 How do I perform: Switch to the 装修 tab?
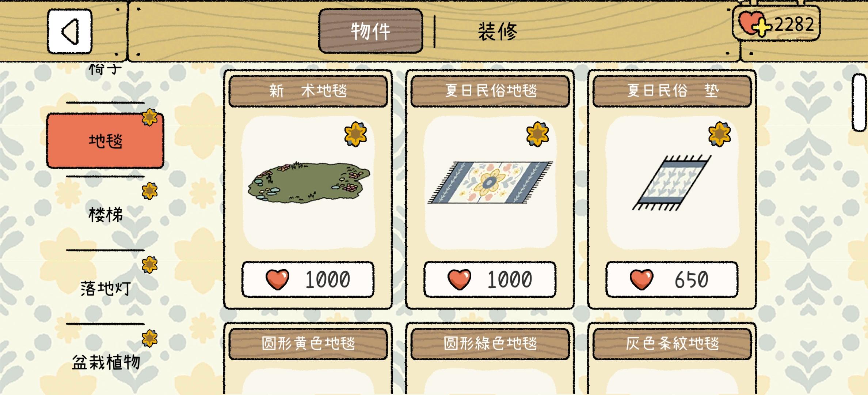(x=498, y=31)
